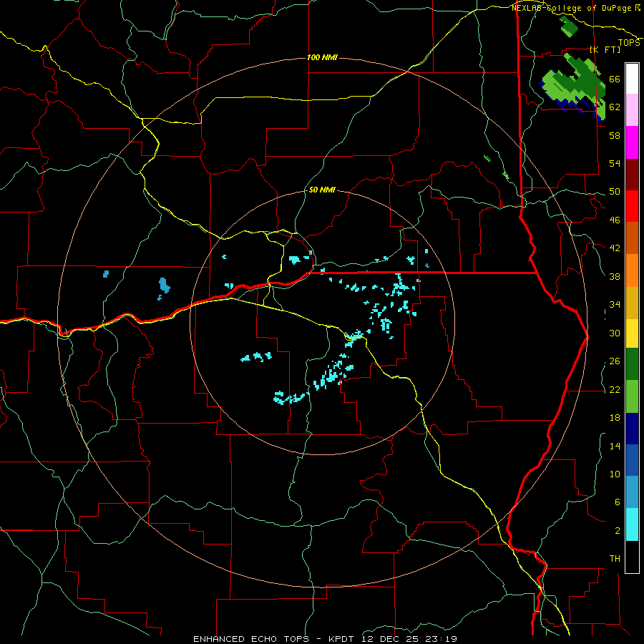Click the light pink legend swatch
This screenshot has height=644, width=644.
point(632,110)
